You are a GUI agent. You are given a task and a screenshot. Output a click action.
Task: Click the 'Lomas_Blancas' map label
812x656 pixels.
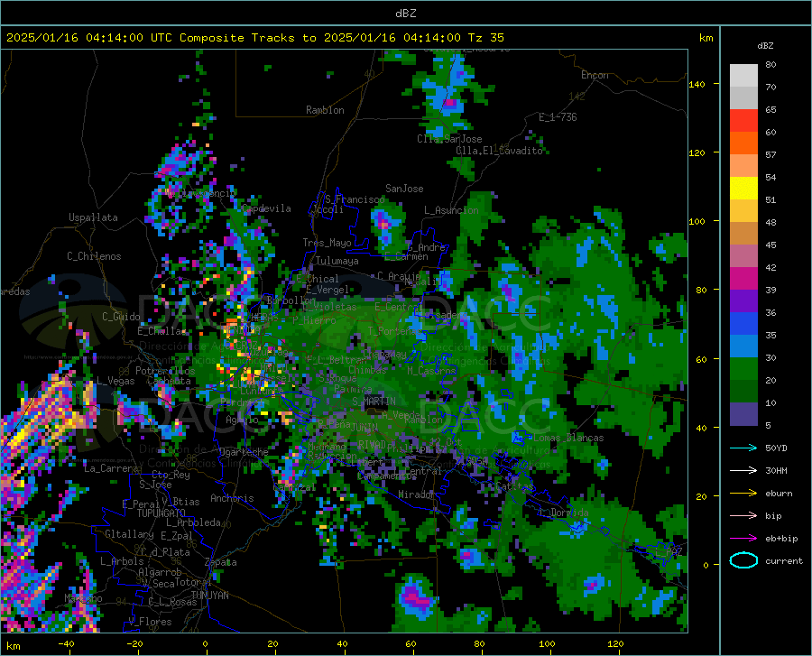(568, 438)
